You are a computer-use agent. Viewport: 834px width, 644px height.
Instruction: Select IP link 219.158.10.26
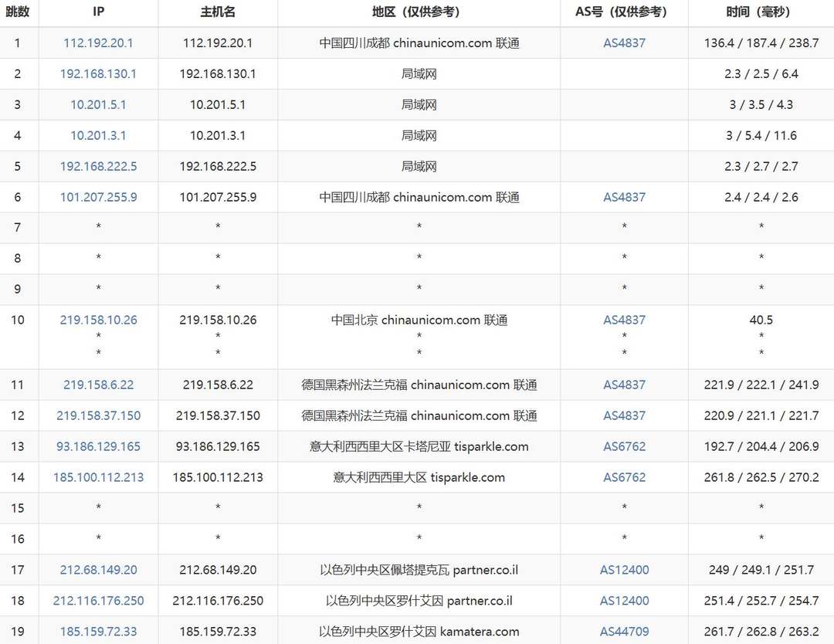98,320
